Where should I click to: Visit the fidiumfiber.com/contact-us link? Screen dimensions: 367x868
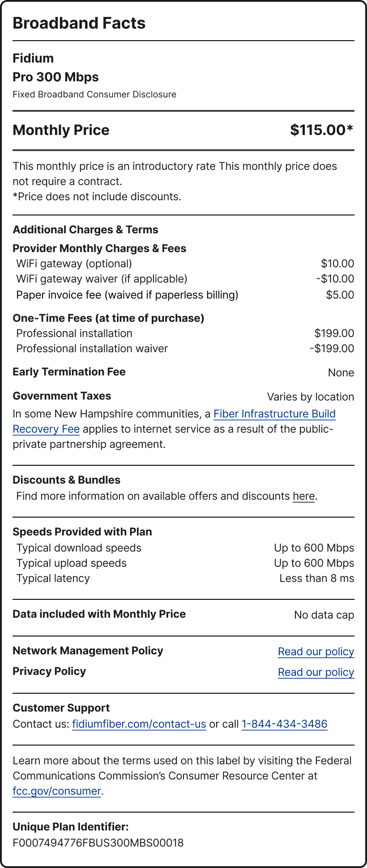pyautogui.click(x=139, y=724)
